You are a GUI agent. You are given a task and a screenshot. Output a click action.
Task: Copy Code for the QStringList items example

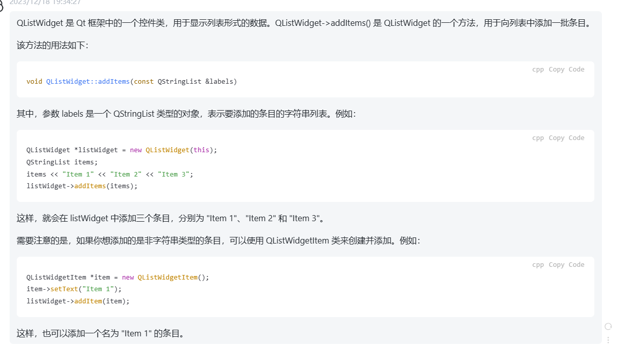(x=566, y=138)
